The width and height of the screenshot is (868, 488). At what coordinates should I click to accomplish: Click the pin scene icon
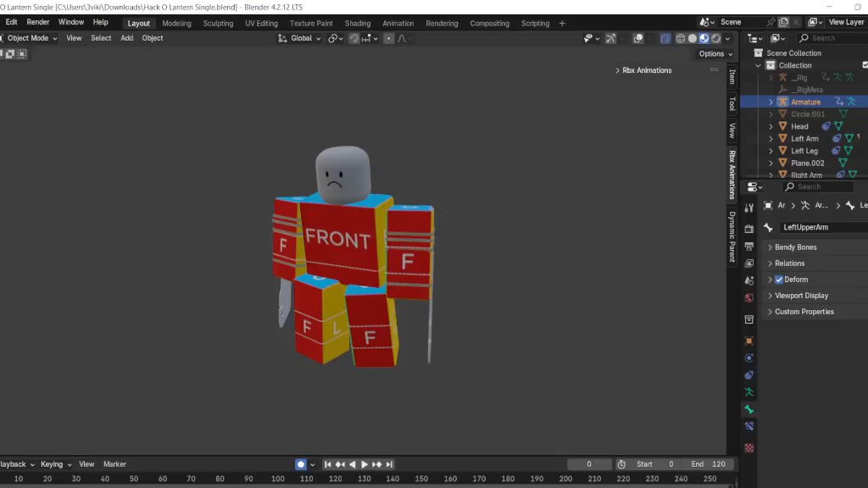point(770,22)
